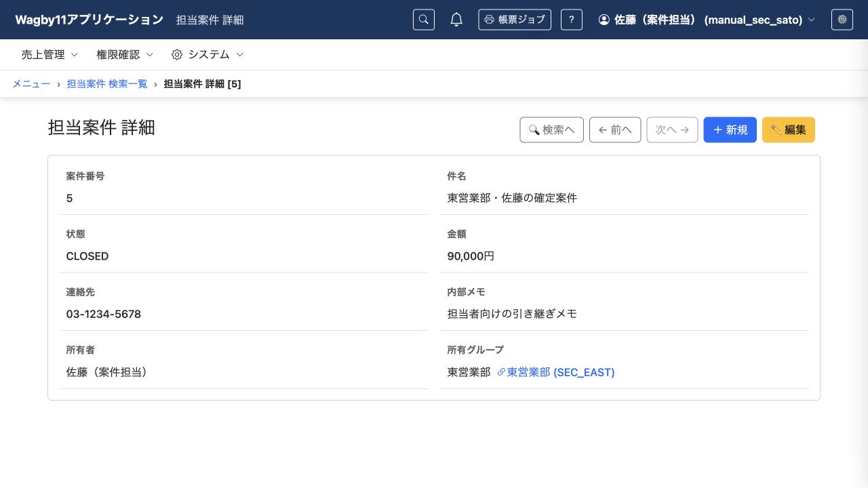Open the search magnifier icon in header
868x488 pixels.
coord(424,20)
